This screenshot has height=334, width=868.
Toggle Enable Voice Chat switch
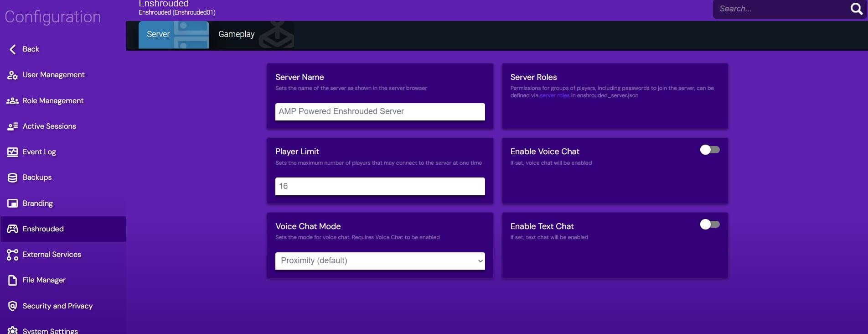710,150
